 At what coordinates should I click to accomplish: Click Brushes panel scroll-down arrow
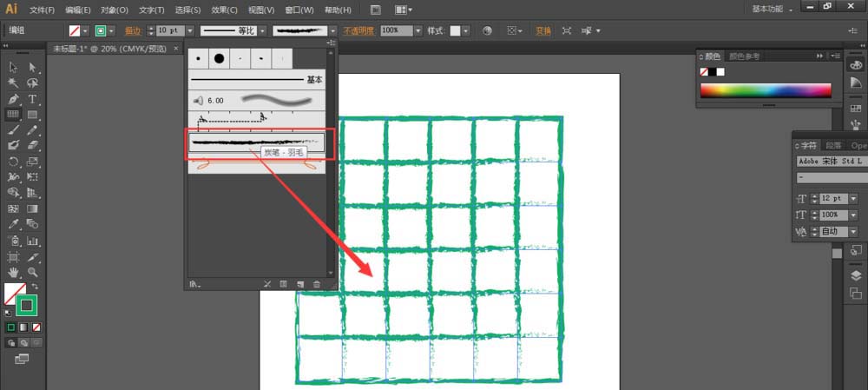point(331,273)
